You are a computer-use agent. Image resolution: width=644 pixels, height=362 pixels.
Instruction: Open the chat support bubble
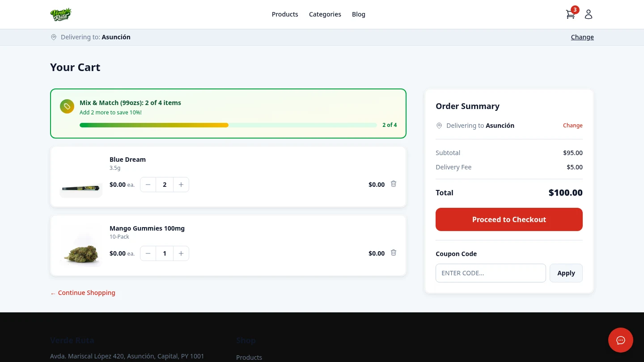pyautogui.click(x=621, y=340)
